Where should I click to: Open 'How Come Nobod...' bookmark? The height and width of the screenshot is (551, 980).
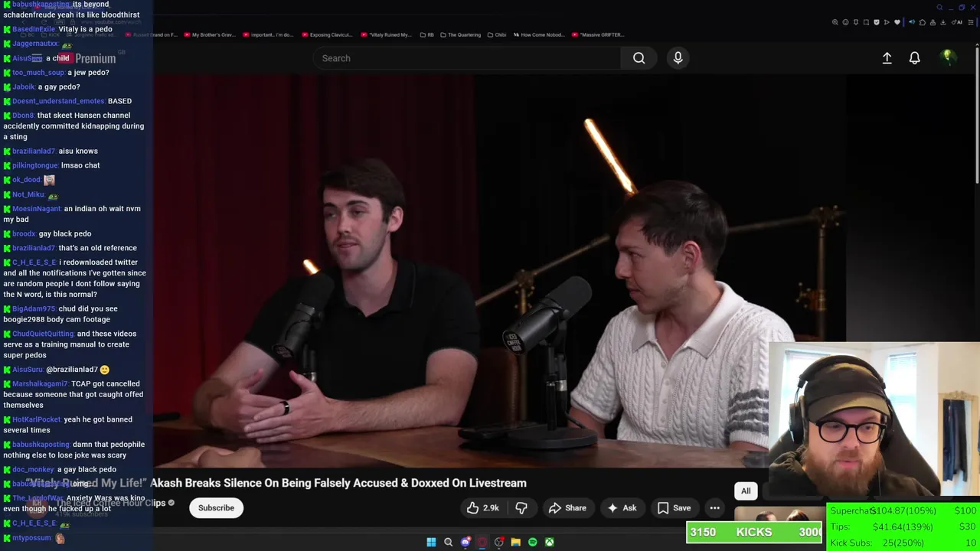point(538,34)
